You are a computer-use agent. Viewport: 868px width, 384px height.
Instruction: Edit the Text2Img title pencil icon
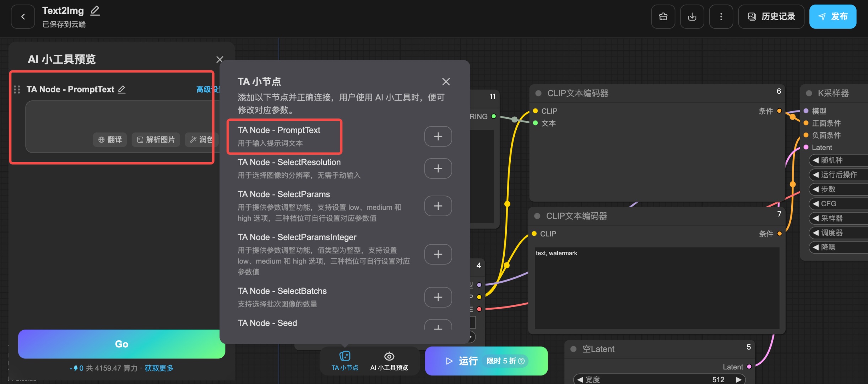click(95, 11)
